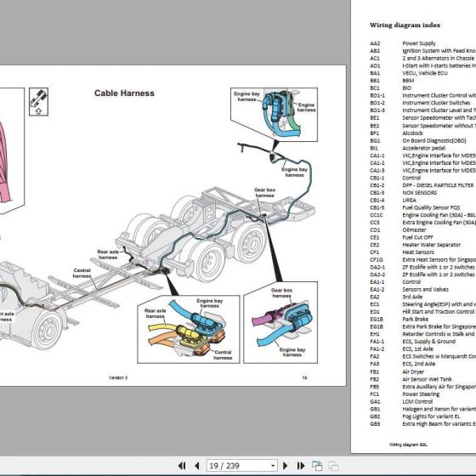Click the gear box harness connector inset
This screenshot has height=476, width=476.
(x=280, y=322)
